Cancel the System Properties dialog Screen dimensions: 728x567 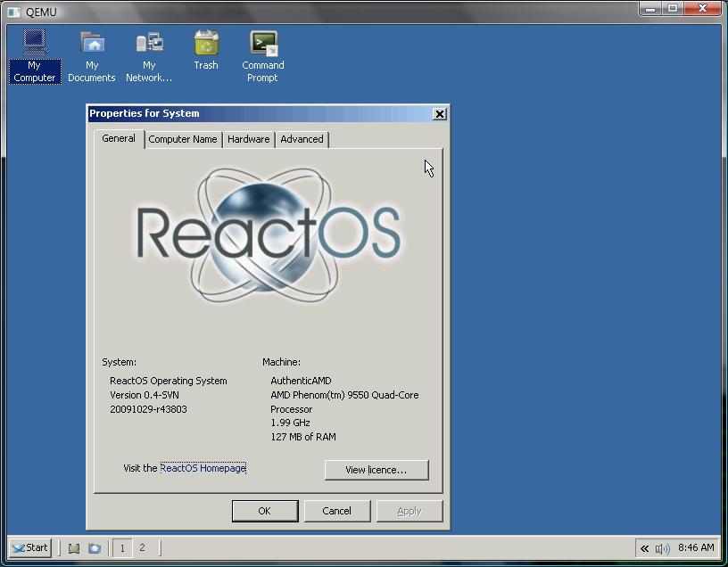(336, 511)
